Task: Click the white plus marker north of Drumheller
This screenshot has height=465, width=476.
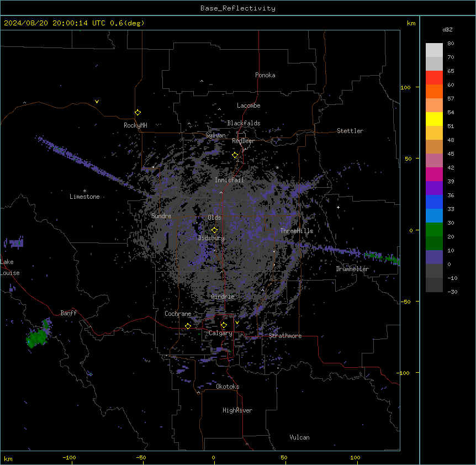Action: (x=338, y=207)
